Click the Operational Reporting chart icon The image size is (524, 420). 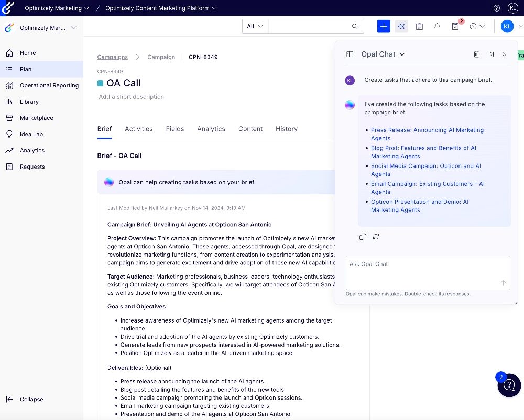(9, 85)
